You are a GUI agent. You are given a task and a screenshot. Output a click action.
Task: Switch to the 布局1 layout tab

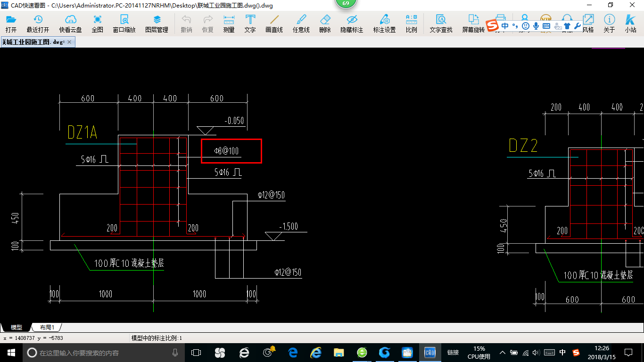47,327
